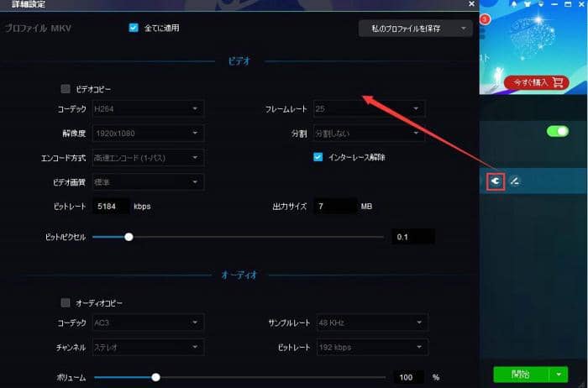Open the 私のプロファイルを保存 dropdown
Screen dimensions: 588x388
point(416,29)
